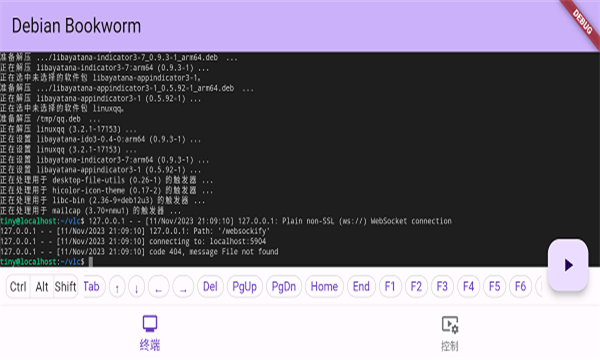The height and width of the screenshot is (360, 600).
Task: Send the F1 function key
Action: (x=390, y=287)
